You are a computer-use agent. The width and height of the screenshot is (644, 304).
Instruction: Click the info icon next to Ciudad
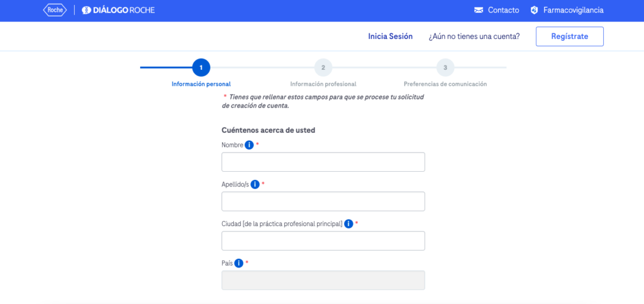pos(348,224)
